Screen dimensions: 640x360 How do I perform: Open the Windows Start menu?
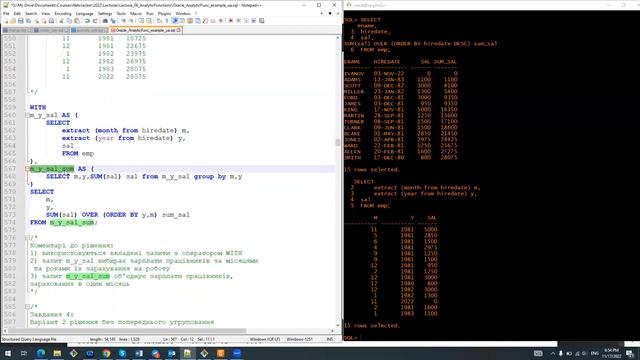(x=8, y=353)
